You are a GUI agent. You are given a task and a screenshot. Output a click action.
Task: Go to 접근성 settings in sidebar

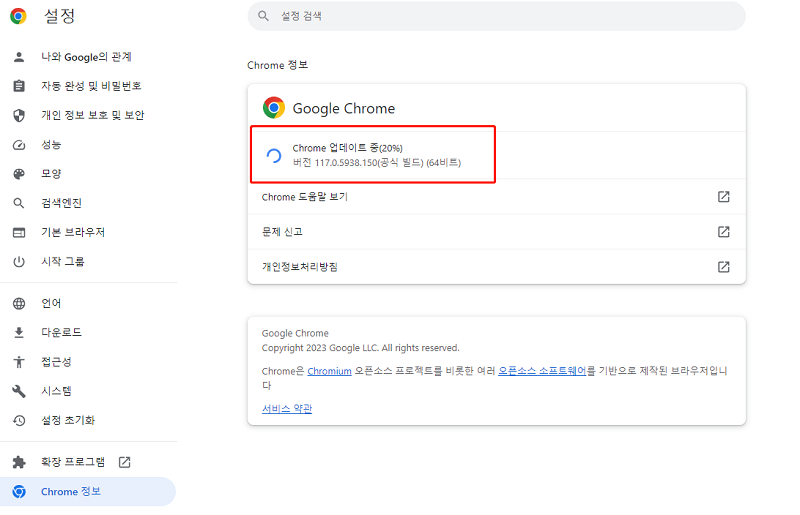(x=56, y=362)
